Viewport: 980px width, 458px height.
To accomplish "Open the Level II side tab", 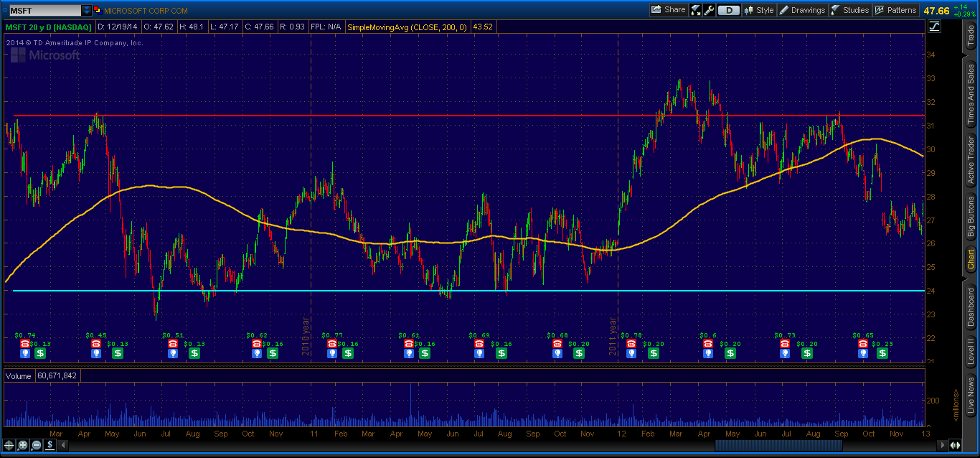I will coord(971,352).
